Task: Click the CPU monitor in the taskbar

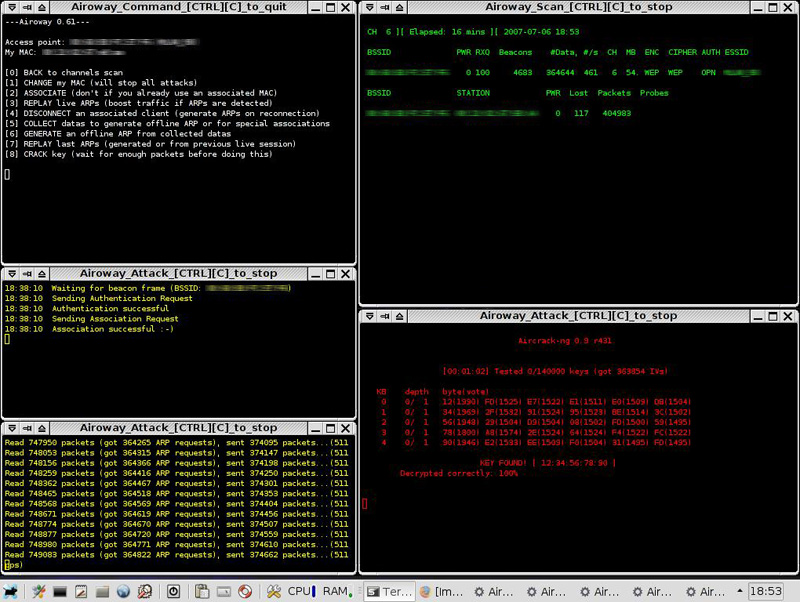Action: (302, 591)
